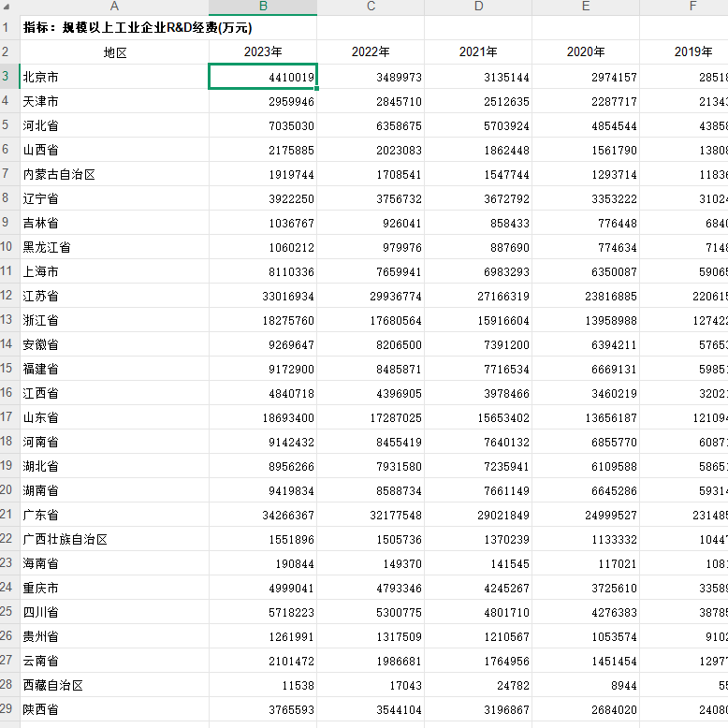
Task: Select column E header
Action: (586, 7)
